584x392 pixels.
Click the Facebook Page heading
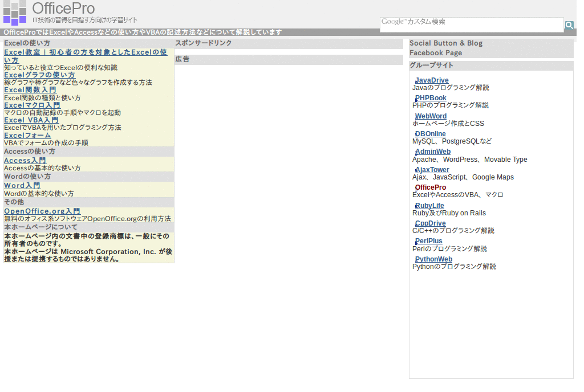point(436,53)
